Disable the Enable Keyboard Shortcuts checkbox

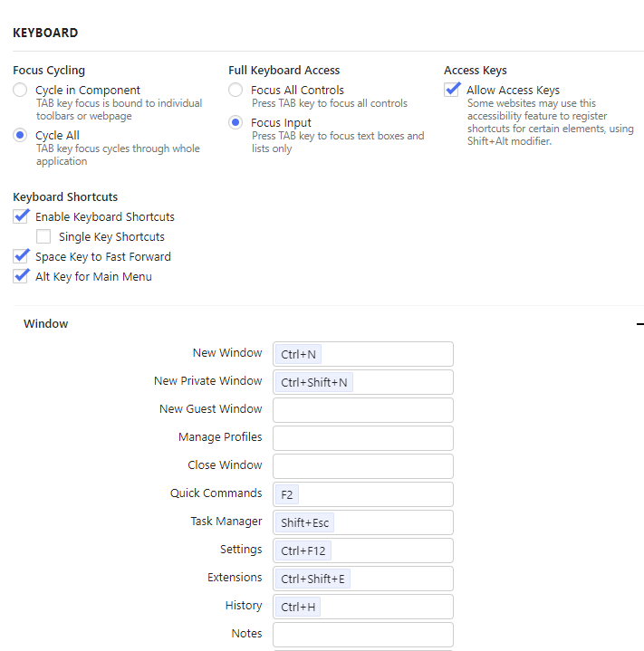21,216
